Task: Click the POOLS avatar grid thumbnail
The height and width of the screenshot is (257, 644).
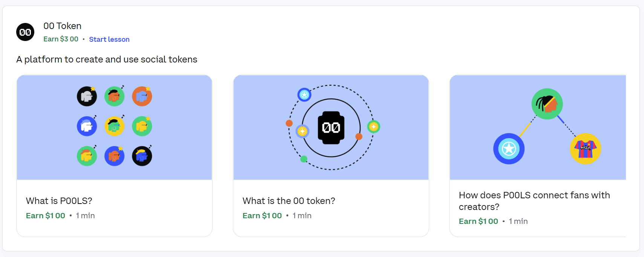Action: [x=115, y=128]
